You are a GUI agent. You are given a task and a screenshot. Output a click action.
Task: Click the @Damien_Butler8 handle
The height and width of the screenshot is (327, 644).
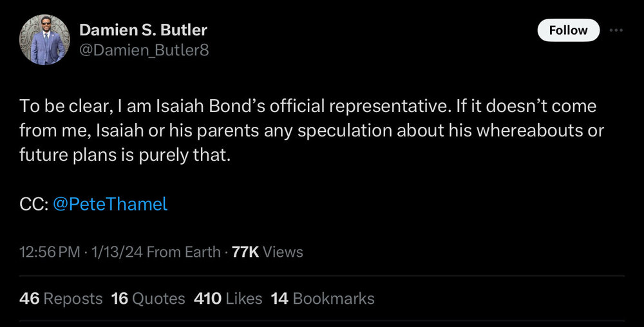pos(144,49)
